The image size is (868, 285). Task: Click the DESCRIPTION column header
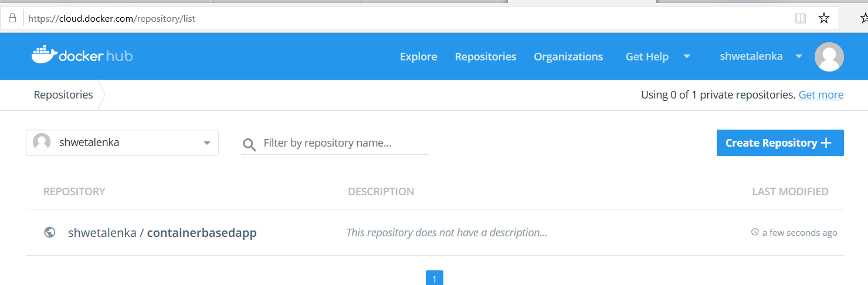pos(381,191)
